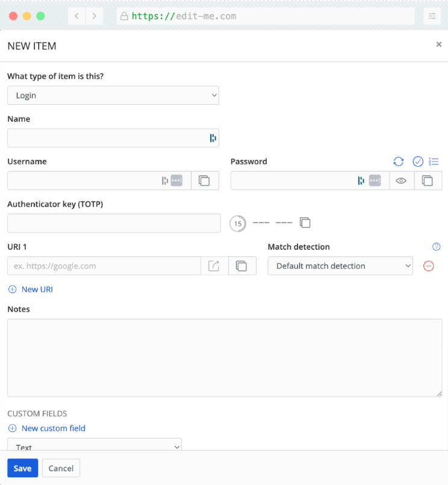Close the New Item dialog
Viewport: 448px width, 485px height.
pyautogui.click(x=439, y=45)
